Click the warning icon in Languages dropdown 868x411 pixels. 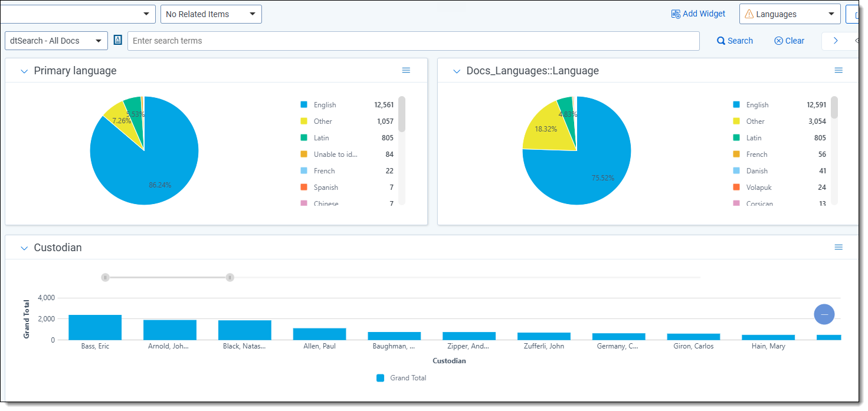pos(749,14)
